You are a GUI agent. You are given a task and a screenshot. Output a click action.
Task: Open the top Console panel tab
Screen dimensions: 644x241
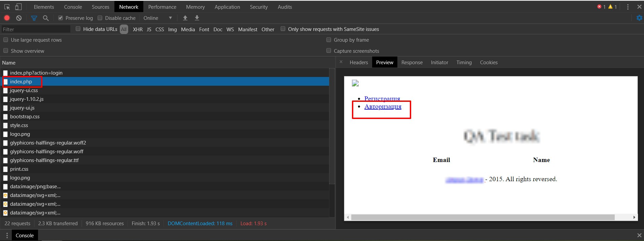(x=73, y=7)
